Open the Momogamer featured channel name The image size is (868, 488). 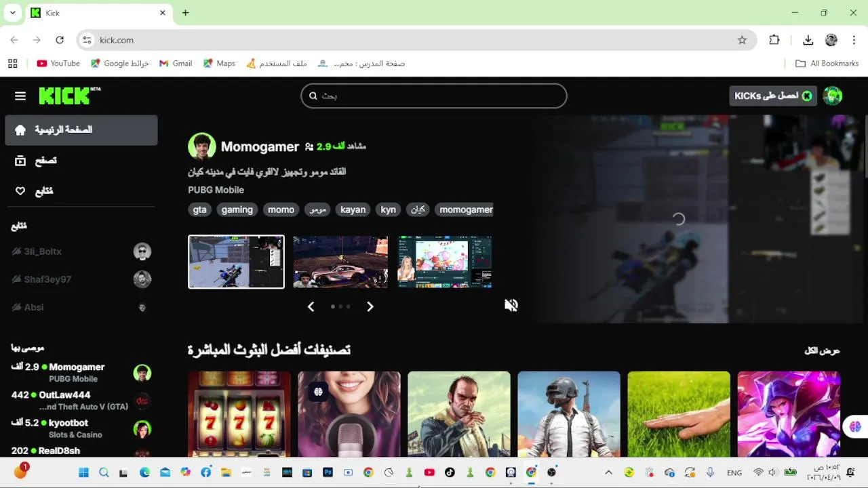(x=260, y=146)
